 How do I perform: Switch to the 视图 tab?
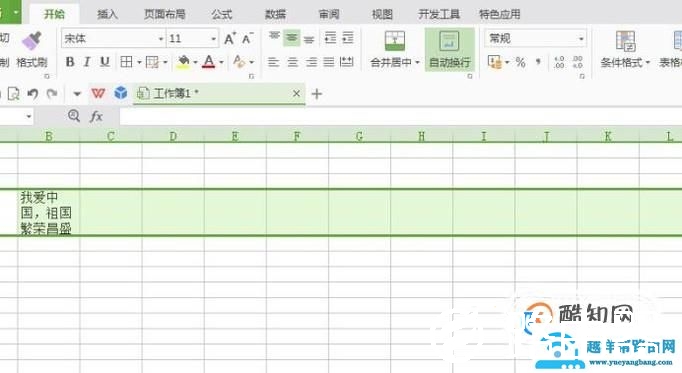[x=382, y=14]
